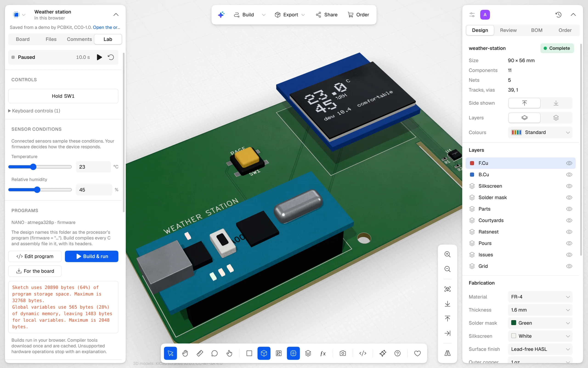Click the heart favorite icon

tap(417, 353)
